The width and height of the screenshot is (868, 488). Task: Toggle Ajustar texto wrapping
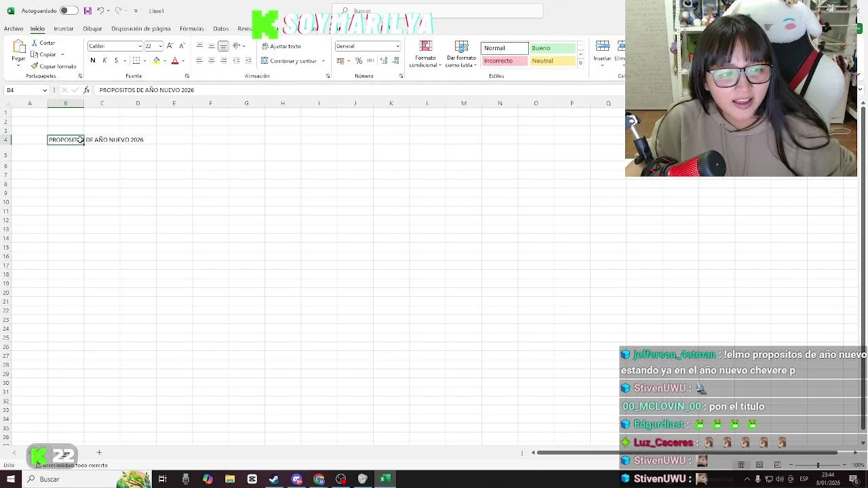click(281, 46)
